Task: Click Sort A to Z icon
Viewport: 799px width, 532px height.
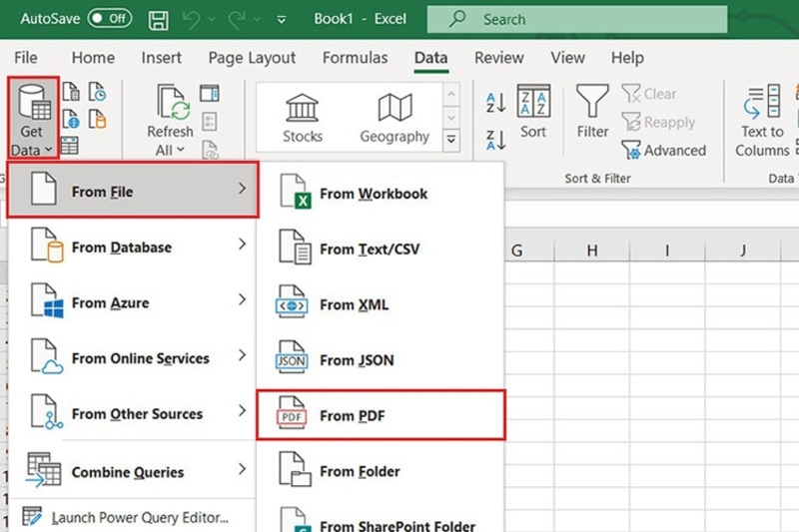Action: coord(495,103)
